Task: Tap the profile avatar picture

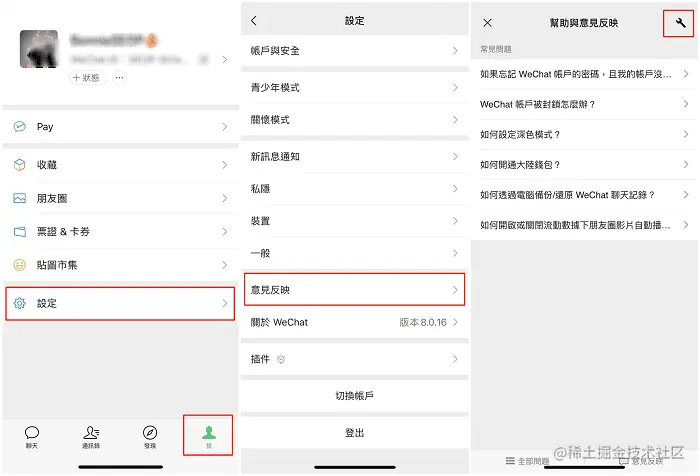Action: [39, 49]
